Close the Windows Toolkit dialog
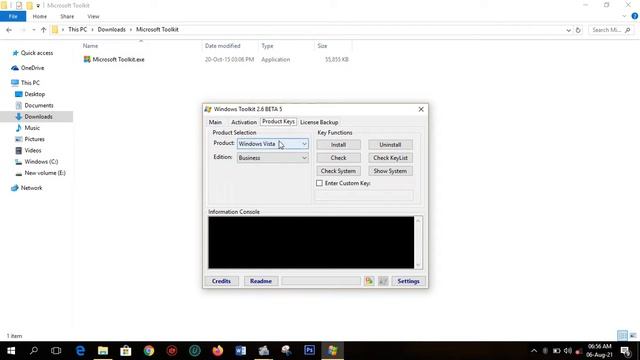Image resolution: width=640 pixels, height=360 pixels. [421, 109]
